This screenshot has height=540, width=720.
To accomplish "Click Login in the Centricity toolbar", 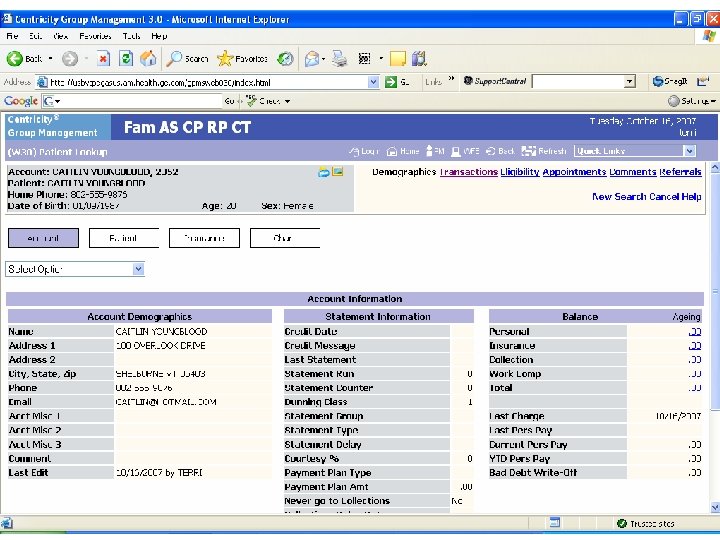I will click(x=364, y=151).
